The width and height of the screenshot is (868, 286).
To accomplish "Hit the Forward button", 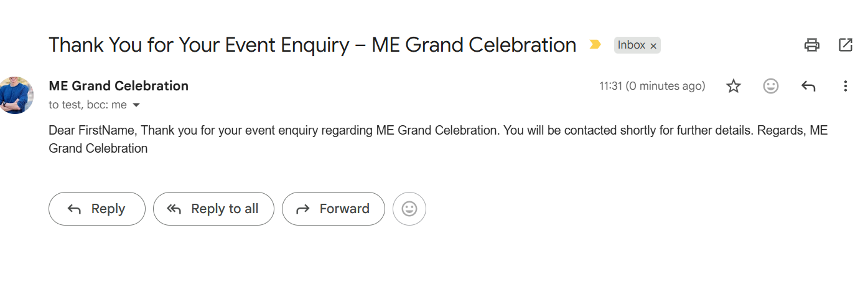I will [x=333, y=209].
